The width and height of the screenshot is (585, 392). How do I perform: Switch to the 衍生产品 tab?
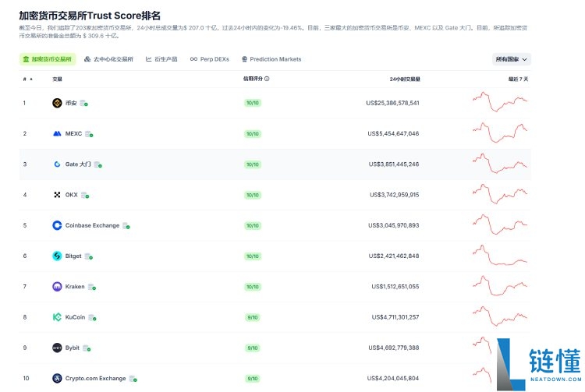161,59
